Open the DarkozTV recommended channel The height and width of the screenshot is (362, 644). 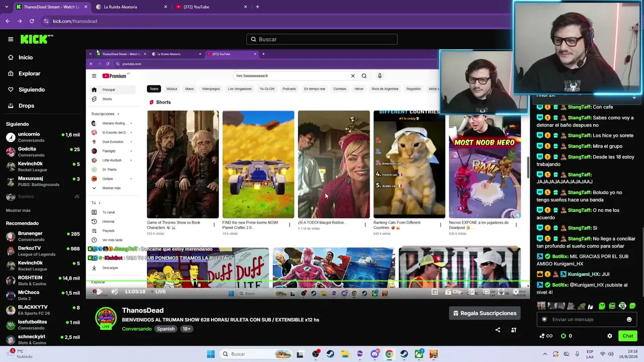(x=43, y=251)
